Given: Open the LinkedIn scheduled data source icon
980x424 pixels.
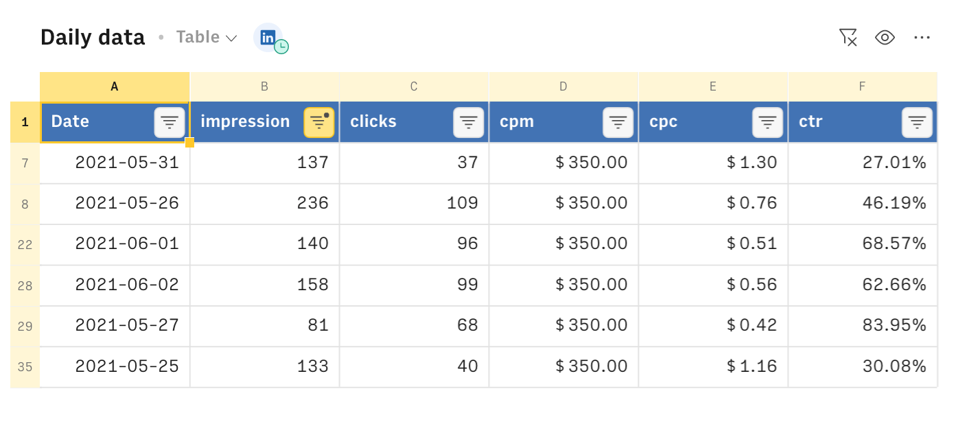Looking at the screenshot, I should (270, 38).
